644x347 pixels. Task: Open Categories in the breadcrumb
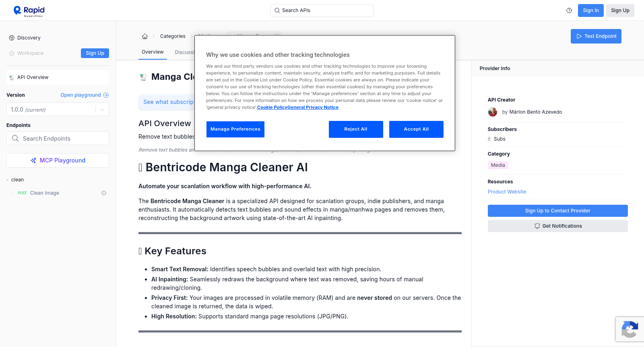pos(173,36)
